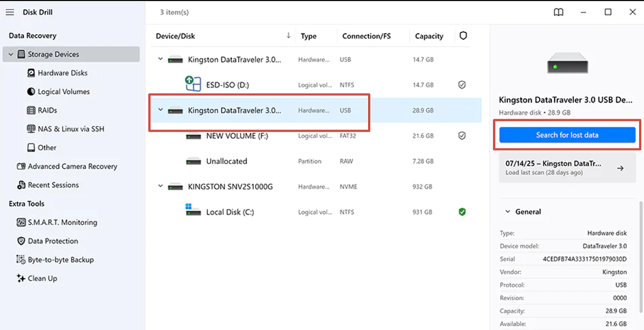
Task: Click the Data Recovery section heading
Action: coord(32,35)
